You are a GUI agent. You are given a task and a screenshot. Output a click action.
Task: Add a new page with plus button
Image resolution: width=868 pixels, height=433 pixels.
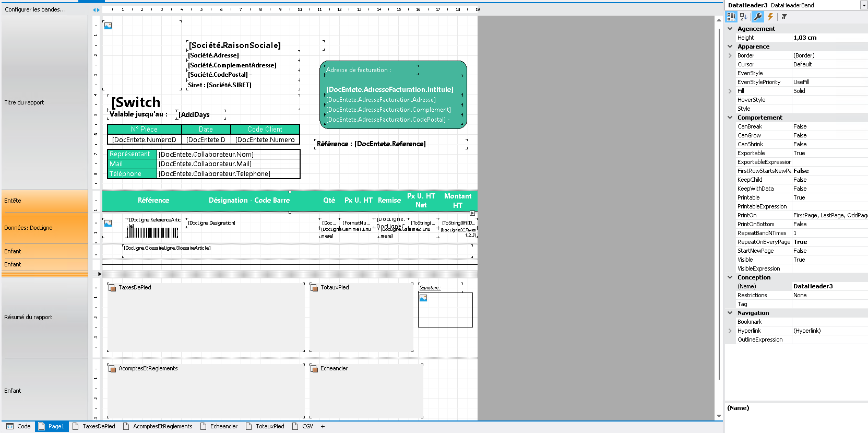tap(323, 426)
